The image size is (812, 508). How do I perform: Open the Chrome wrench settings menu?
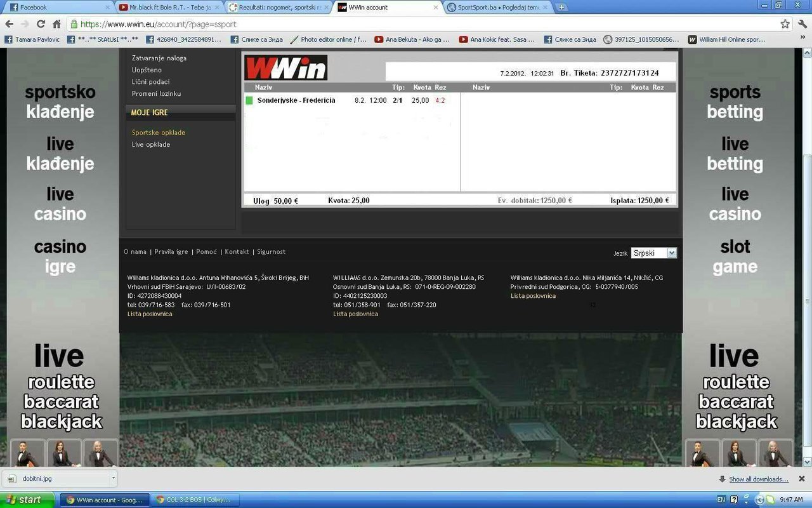pyautogui.click(x=802, y=24)
